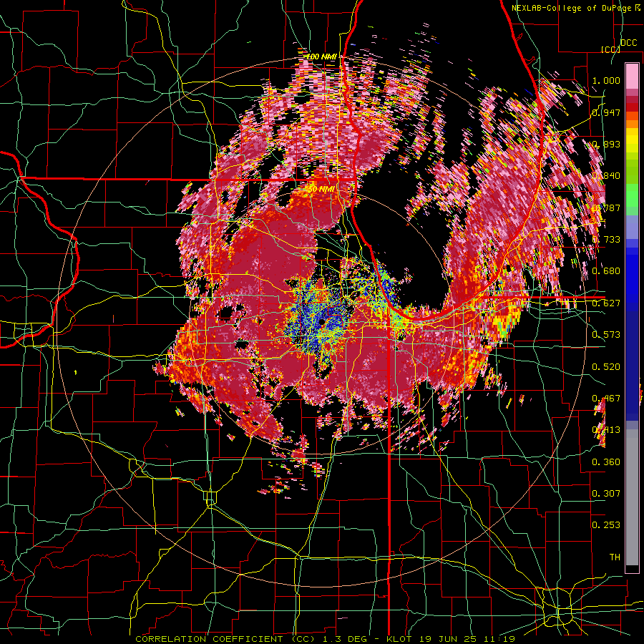Screen dimensions: 644x644
Task: Click the 0.840 scale value
Action: point(606,176)
